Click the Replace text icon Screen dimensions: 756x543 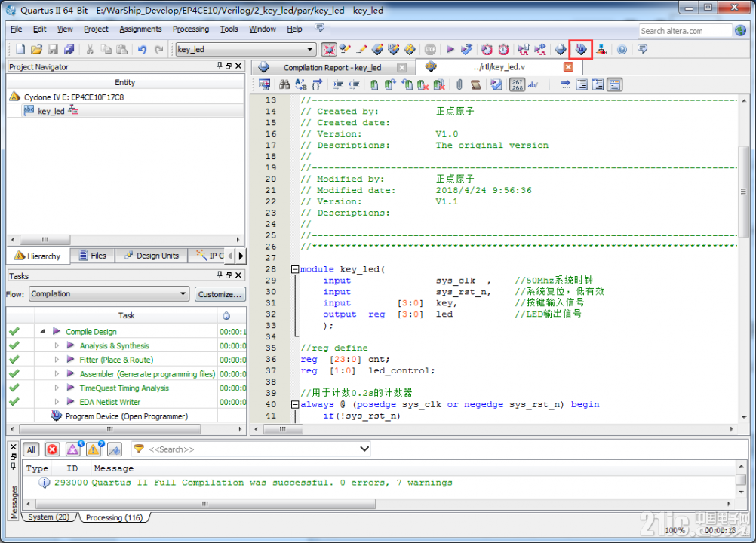[301, 84]
